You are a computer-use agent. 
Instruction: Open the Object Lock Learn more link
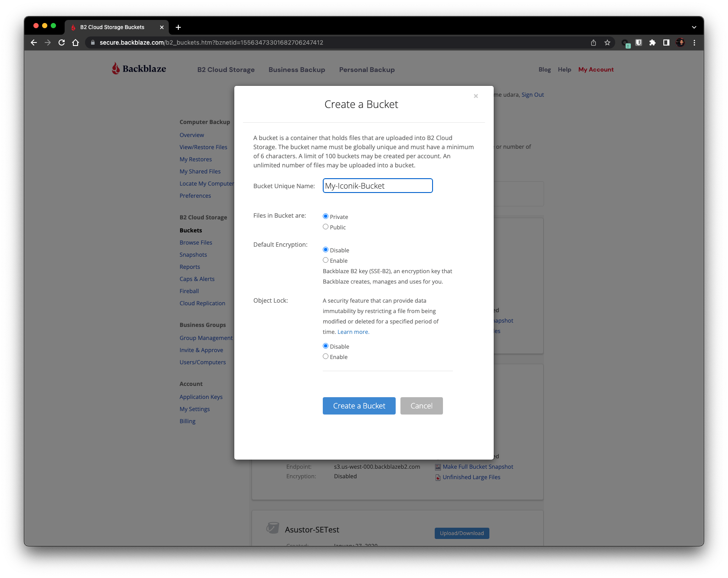click(x=353, y=331)
